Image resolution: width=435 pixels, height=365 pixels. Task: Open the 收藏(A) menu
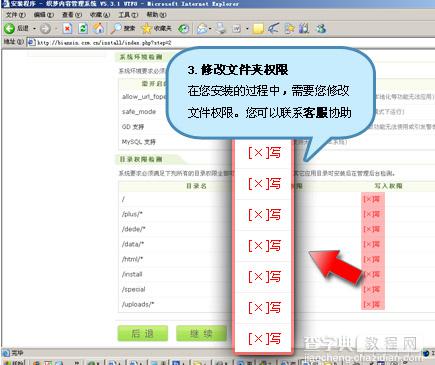coord(100,15)
